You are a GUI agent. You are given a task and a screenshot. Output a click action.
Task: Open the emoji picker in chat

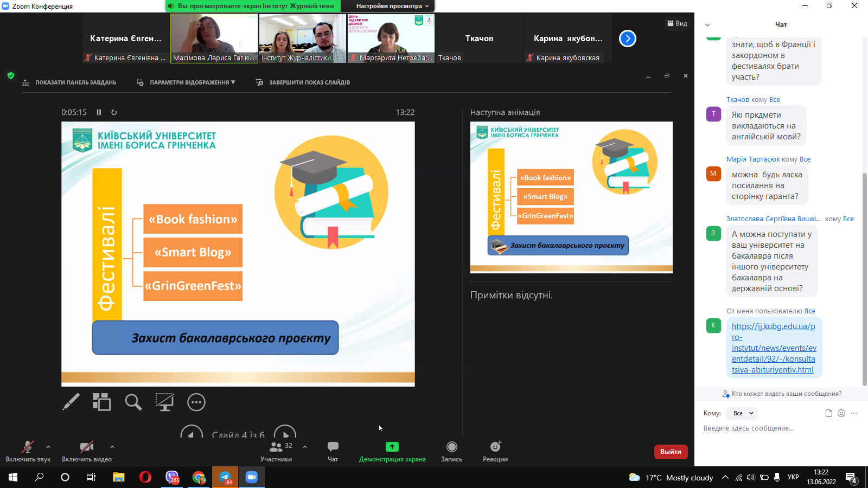[841, 413]
